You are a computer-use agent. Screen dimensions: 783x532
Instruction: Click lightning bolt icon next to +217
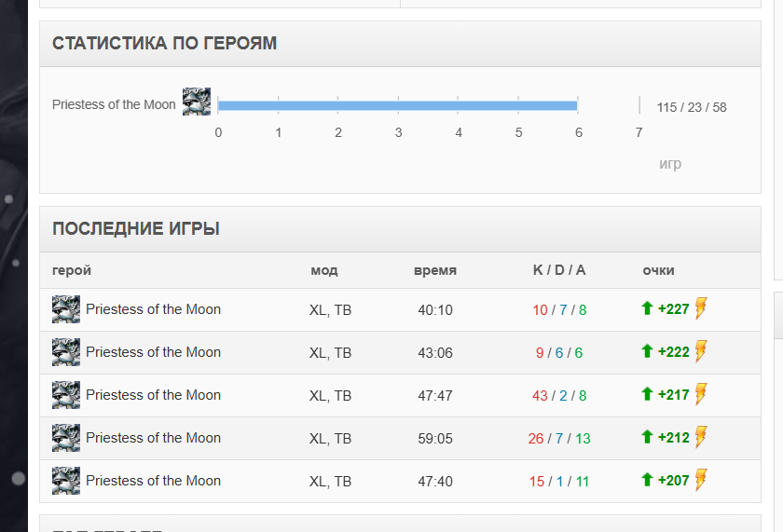701,394
